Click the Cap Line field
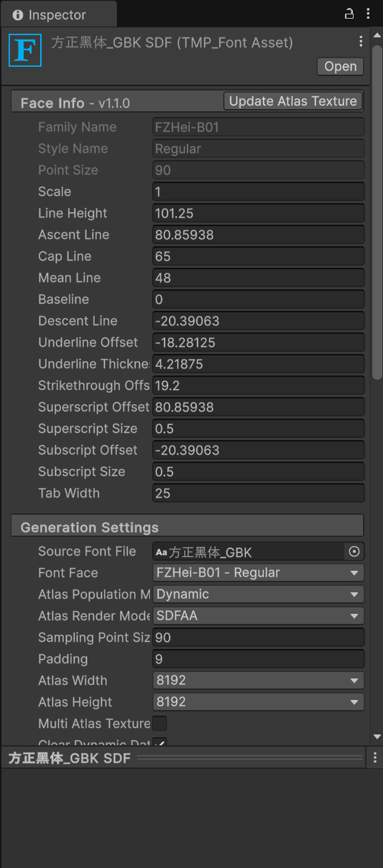This screenshot has width=383, height=868. [259, 256]
